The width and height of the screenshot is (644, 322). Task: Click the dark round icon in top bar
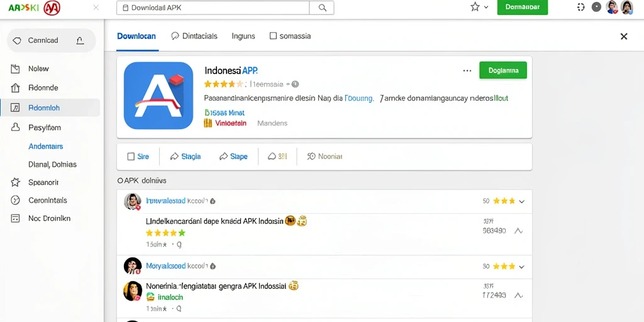tap(596, 7)
